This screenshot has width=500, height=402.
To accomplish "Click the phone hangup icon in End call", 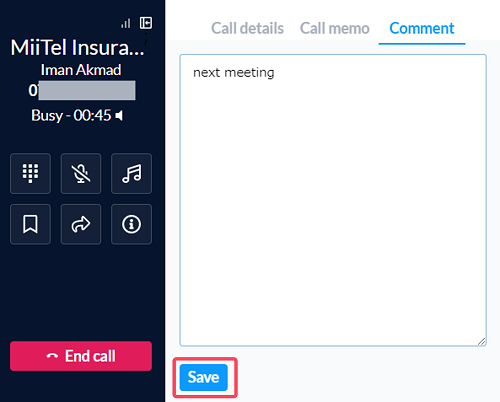I will tap(52, 356).
